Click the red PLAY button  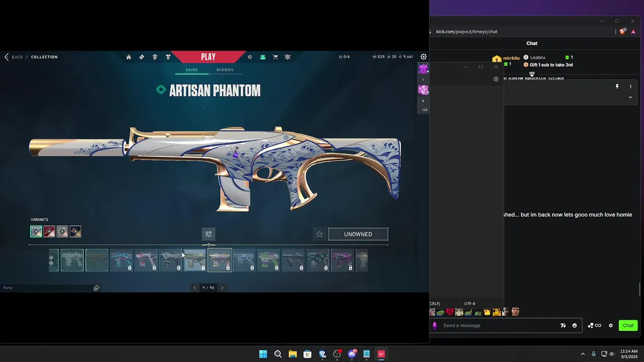click(x=208, y=57)
